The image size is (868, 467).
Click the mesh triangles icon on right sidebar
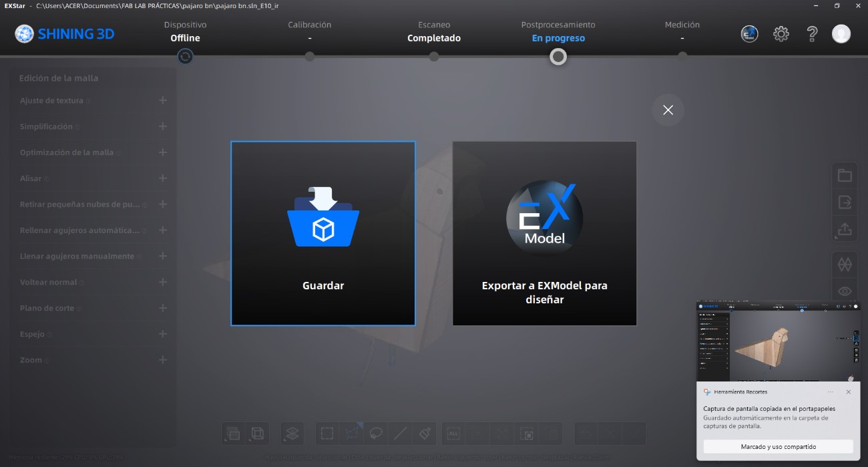[845, 265]
